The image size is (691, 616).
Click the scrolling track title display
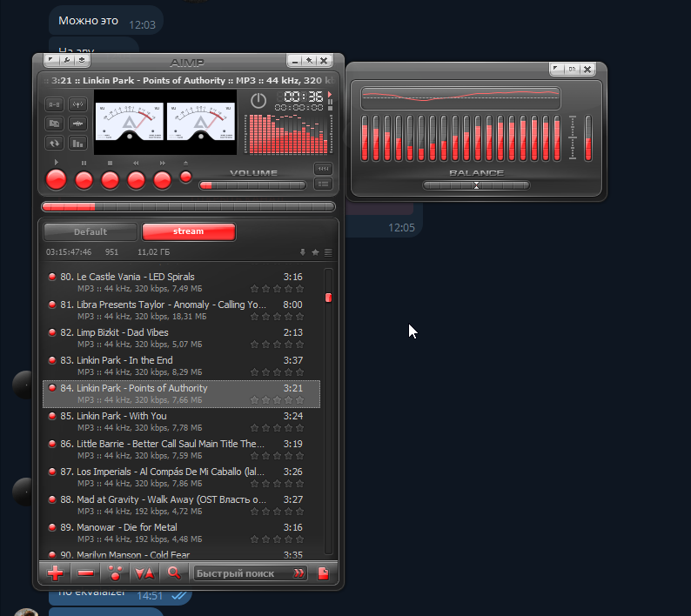click(x=188, y=80)
